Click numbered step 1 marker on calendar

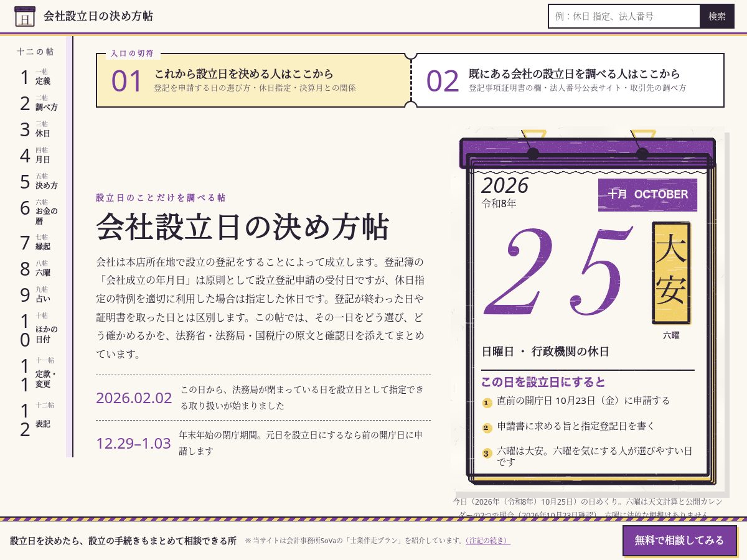[x=487, y=403]
